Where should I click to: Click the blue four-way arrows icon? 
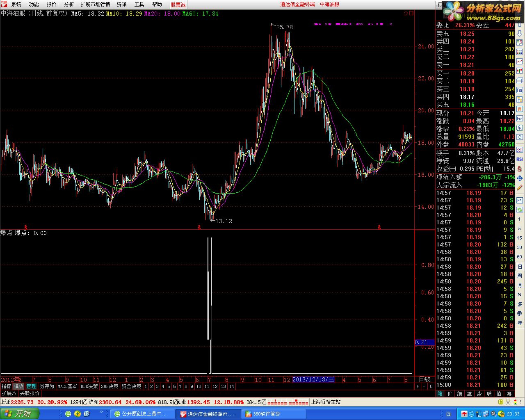click(520, 178)
